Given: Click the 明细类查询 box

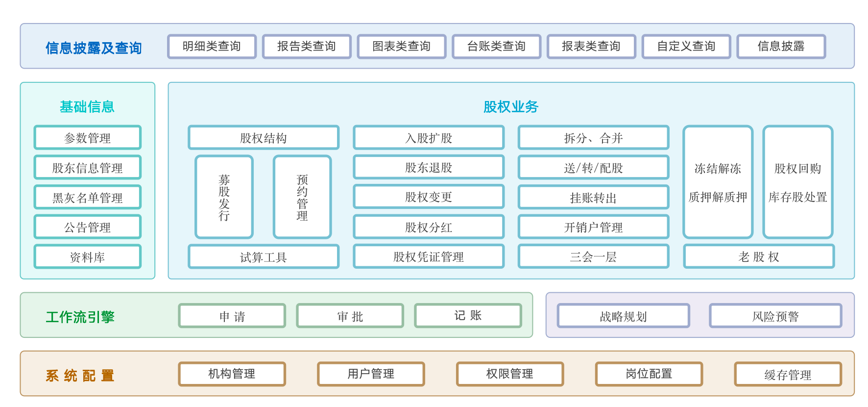Looking at the screenshot, I should [212, 47].
